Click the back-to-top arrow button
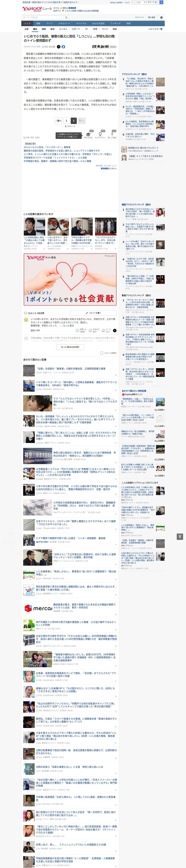Screen dimensions: 186x868 [180, 537]
